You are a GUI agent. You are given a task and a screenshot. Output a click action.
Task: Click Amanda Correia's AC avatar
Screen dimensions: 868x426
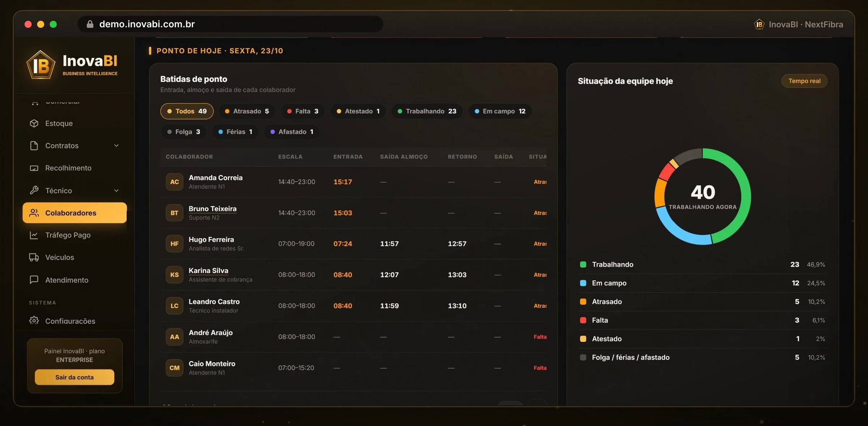[x=174, y=182]
